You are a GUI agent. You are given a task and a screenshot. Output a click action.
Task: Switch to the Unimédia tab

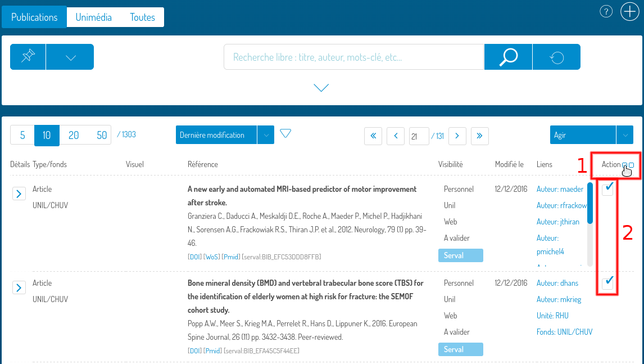click(94, 17)
